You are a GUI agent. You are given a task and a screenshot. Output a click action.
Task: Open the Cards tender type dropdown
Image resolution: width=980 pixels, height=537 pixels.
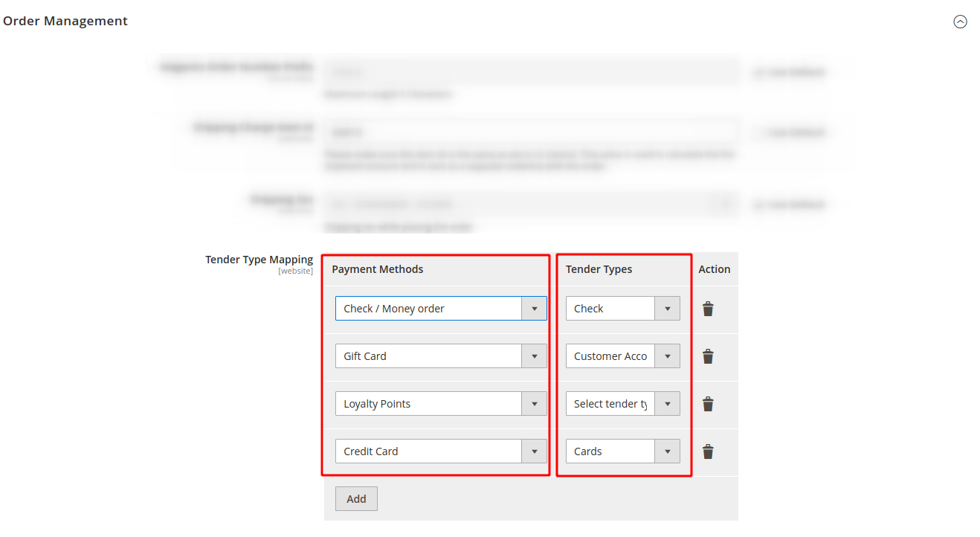(622, 451)
